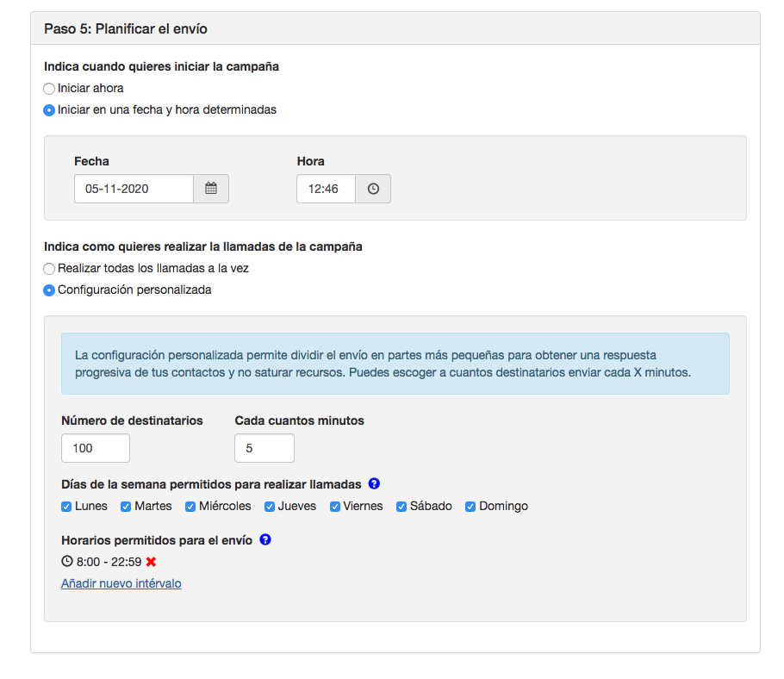Uncheck the Sábado checkbox
Viewport: 784px width, 679px height.
(x=401, y=507)
